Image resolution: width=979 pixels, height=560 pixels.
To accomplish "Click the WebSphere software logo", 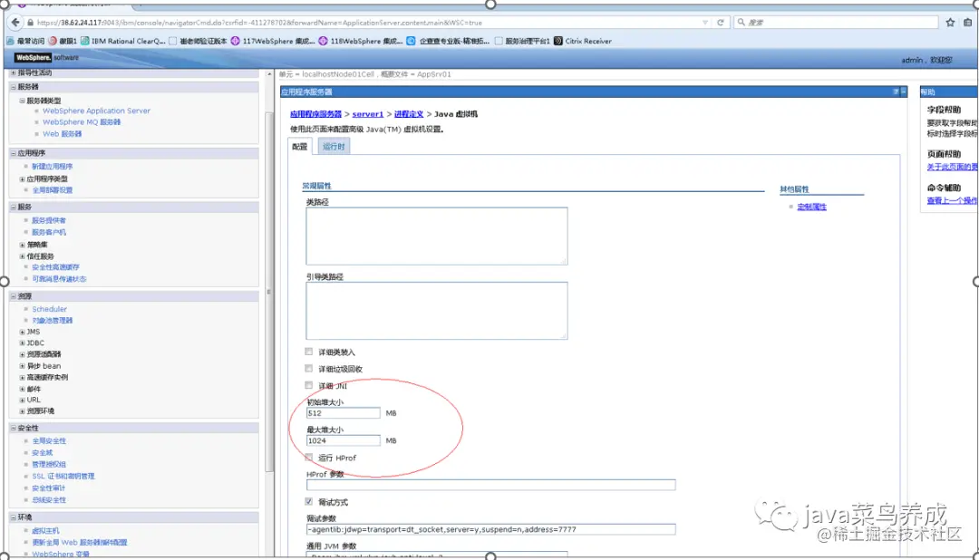I will [47, 57].
